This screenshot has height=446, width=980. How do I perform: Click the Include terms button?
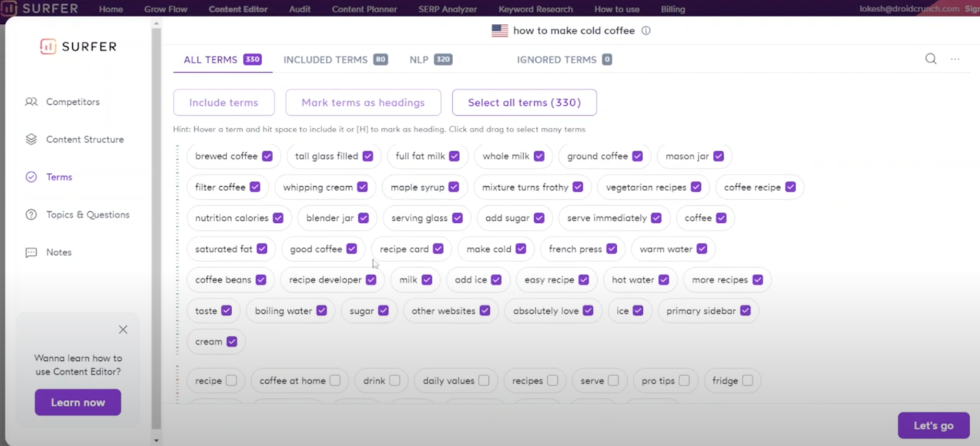pyautogui.click(x=224, y=102)
